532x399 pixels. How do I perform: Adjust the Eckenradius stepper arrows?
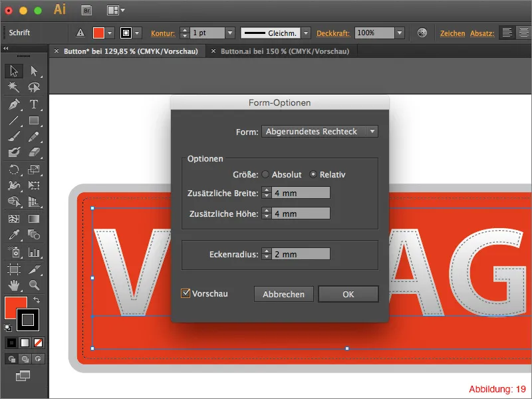point(267,254)
